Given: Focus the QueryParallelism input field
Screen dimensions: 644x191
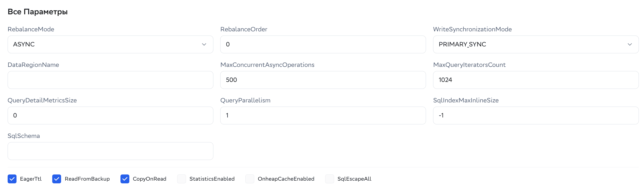Looking at the screenshot, I should coord(323,115).
